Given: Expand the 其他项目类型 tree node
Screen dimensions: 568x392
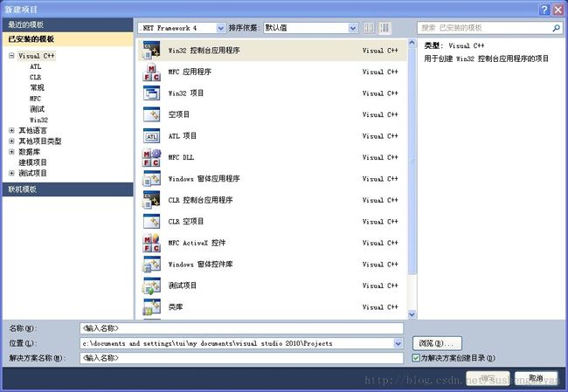Looking at the screenshot, I should [x=11, y=141].
